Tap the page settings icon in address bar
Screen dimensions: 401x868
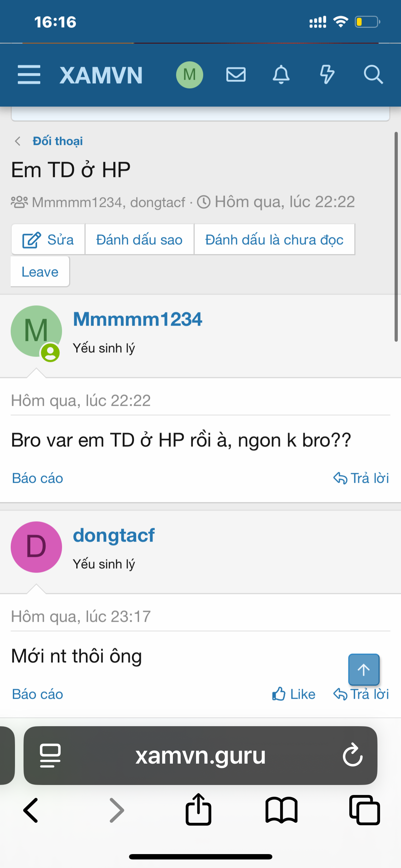coord(50,755)
